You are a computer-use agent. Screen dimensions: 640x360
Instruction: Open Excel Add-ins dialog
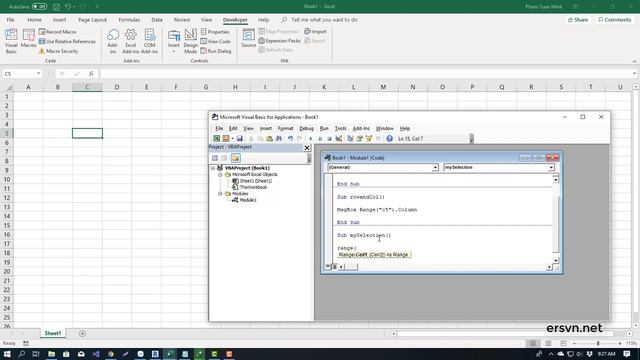pyautogui.click(x=131, y=41)
